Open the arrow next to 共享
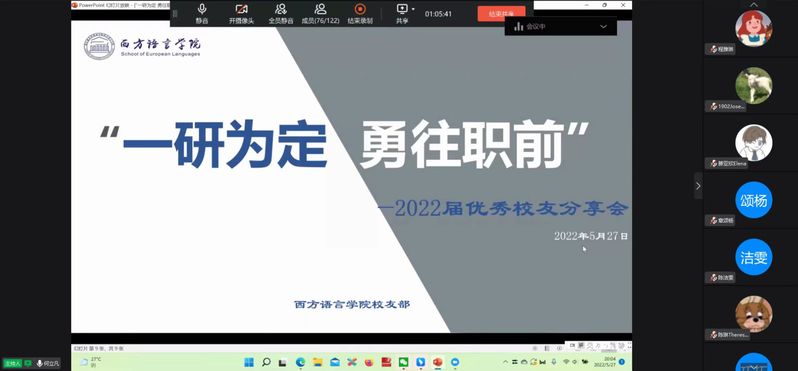This screenshot has height=371, width=798. [413, 9]
